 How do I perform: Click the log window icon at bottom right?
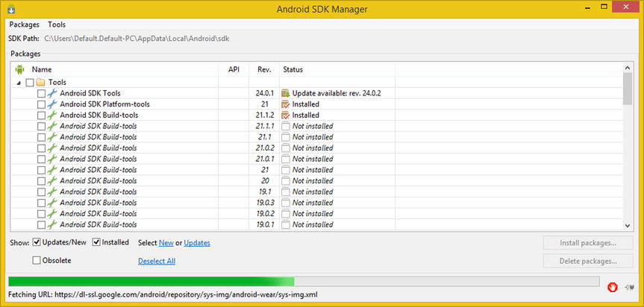[630, 288]
